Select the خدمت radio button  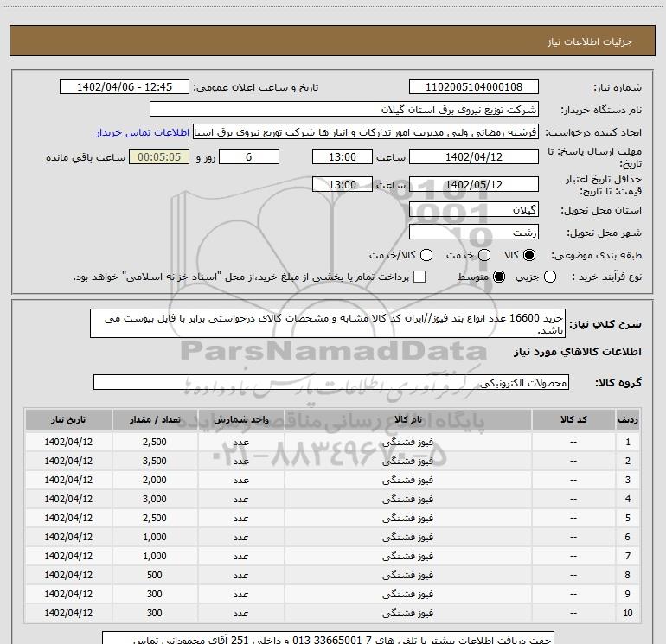pos(484,255)
